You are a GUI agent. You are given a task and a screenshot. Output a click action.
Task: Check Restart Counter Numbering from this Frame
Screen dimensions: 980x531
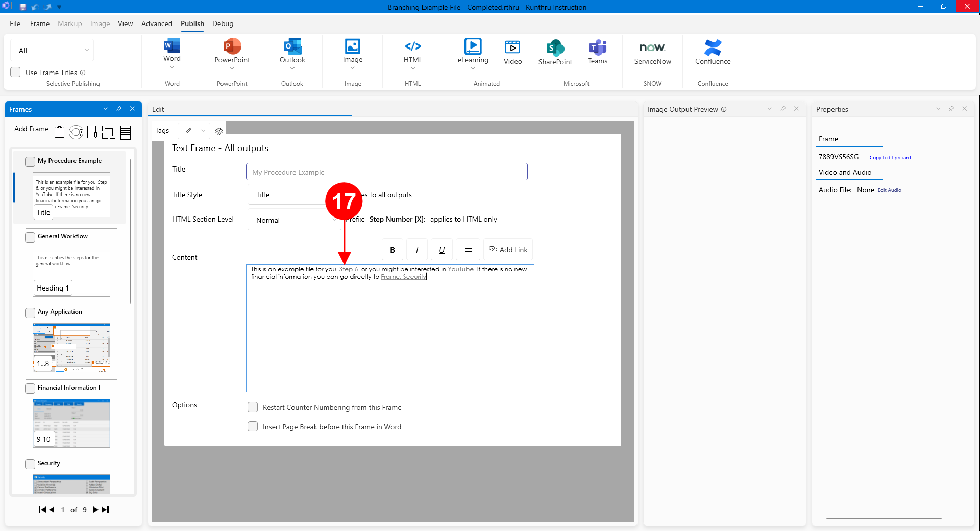253,407
